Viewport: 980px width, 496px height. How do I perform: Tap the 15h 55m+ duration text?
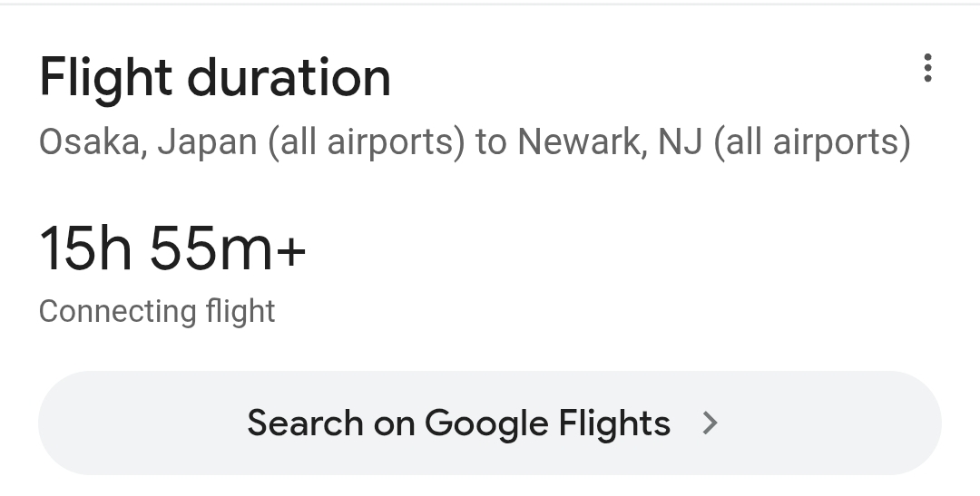click(172, 248)
